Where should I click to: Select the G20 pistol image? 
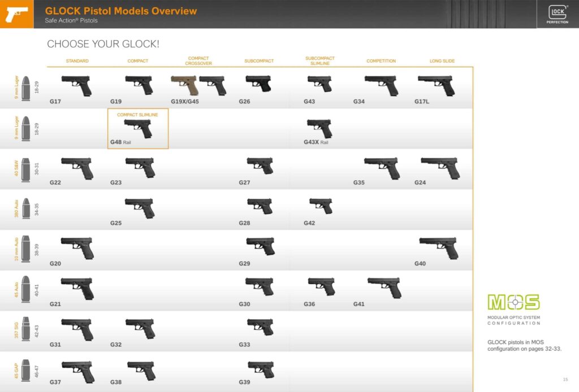(x=77, y=248)
